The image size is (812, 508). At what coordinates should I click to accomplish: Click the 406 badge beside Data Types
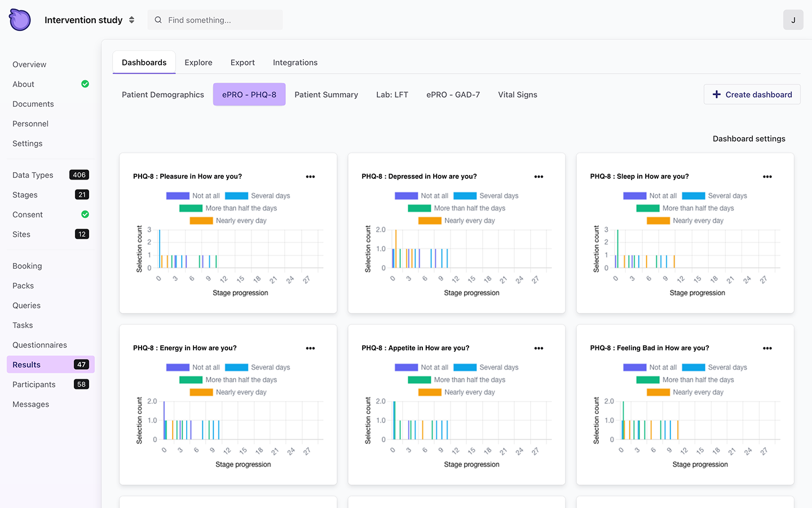point(79,175)
